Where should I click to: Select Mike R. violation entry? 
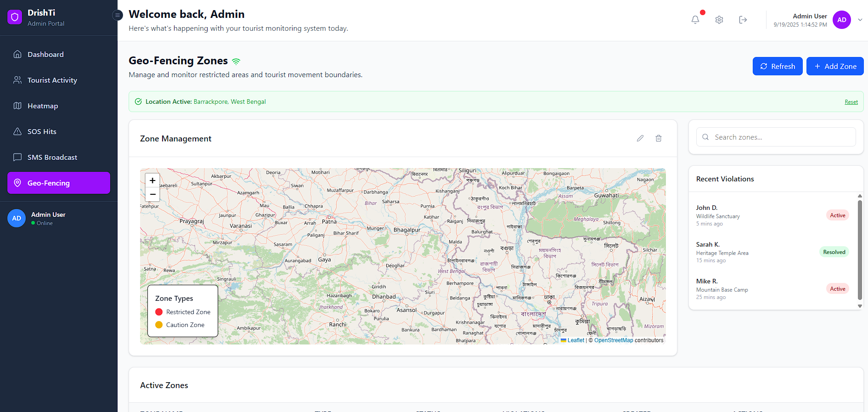[x=772, y=289]
